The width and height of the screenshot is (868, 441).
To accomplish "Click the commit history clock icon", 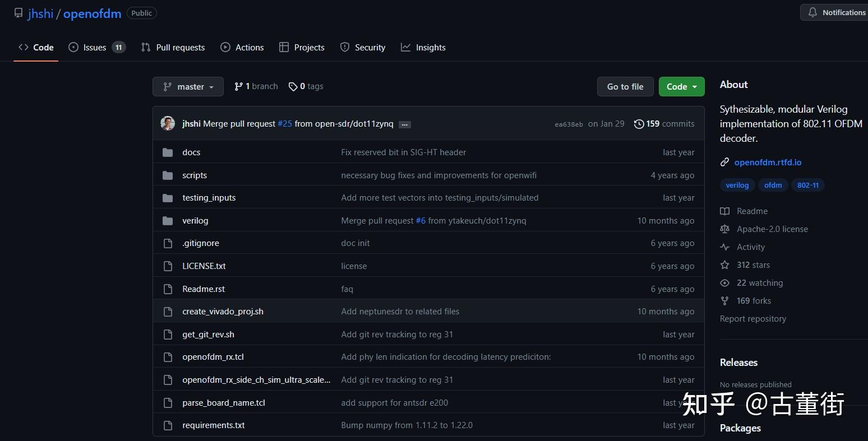I will pos(639,124).
